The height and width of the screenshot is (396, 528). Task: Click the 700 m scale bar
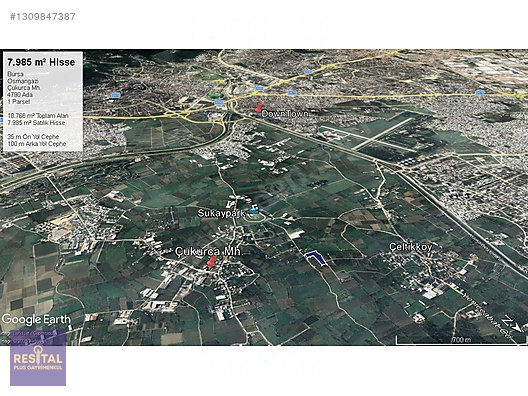pos(461,340)
